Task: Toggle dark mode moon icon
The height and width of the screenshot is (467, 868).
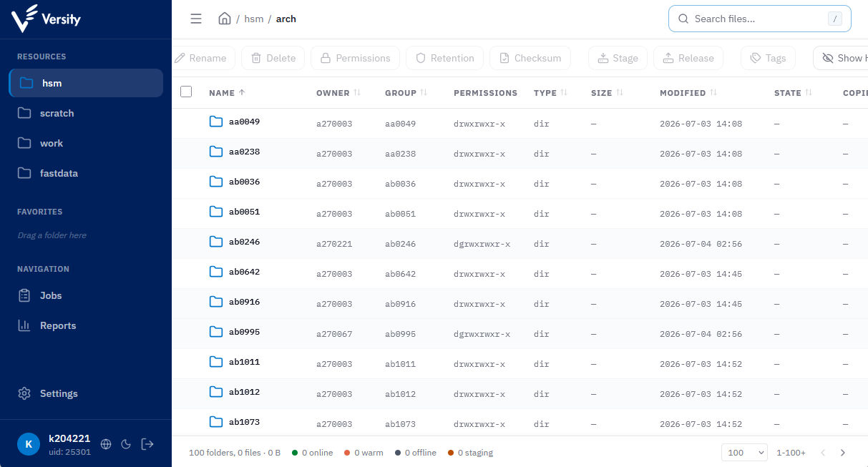Action: point(126,444)
